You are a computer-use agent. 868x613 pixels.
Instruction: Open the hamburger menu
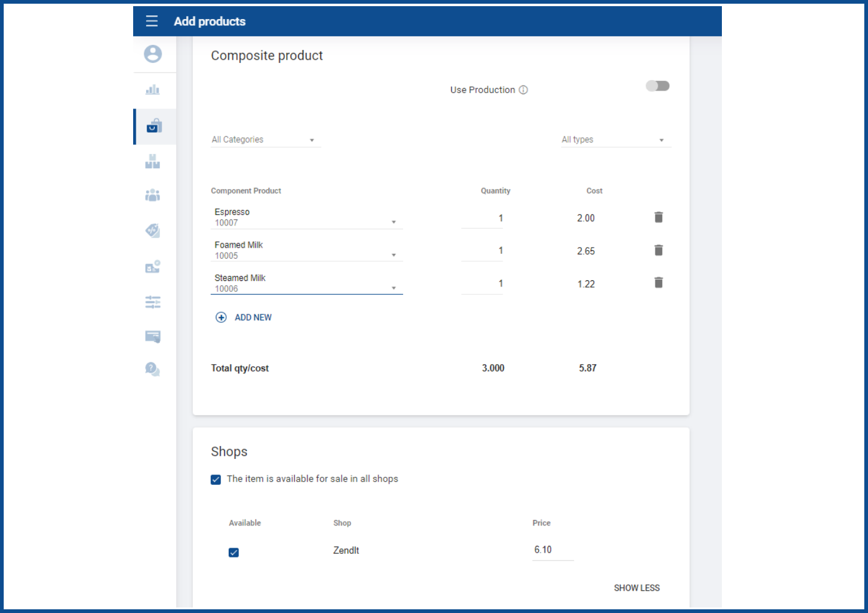tap(152, 22)
